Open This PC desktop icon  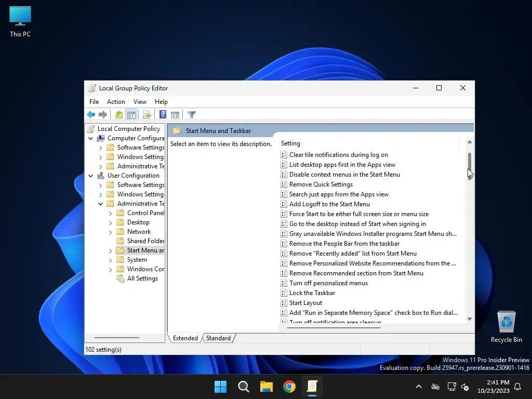tap(20, 22)
